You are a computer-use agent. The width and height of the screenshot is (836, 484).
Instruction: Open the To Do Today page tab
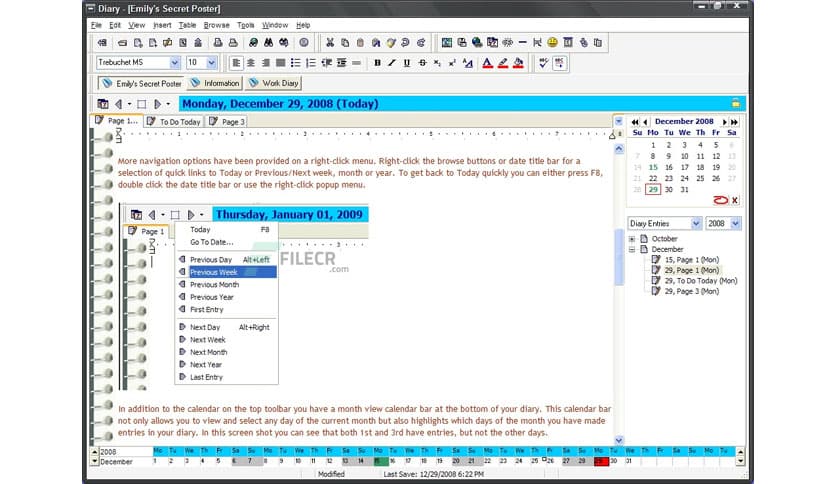click(x=174, y=122)
